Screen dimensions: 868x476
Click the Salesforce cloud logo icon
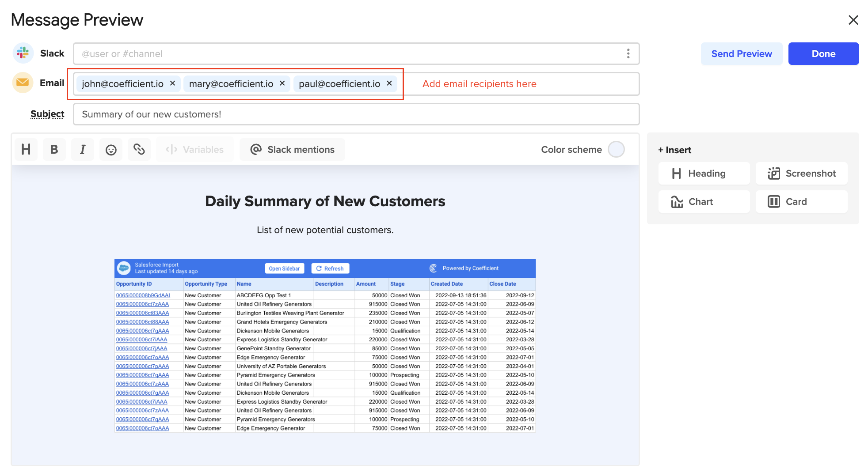(124, 268)
